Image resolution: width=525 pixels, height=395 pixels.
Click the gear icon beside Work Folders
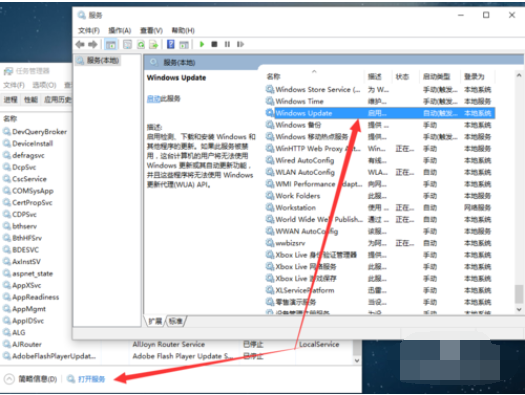coord(270,195)
